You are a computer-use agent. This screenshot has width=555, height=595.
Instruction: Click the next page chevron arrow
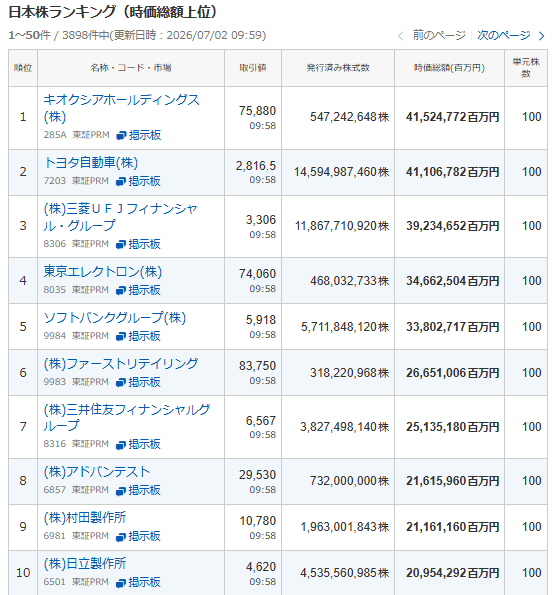pyautogui.click(x=542, y=36)
